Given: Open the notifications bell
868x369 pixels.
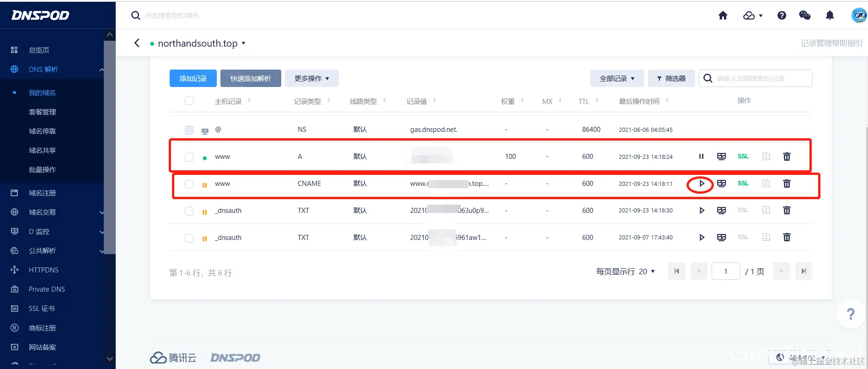Looking at the screenshot, I should coord(830,16).
